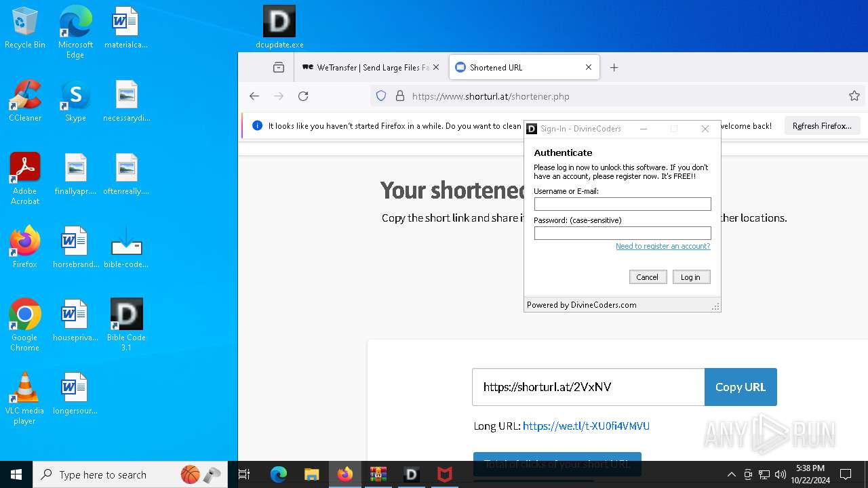Click the Refresh Firefox button

pyautogui.click(x=822, y=126)
